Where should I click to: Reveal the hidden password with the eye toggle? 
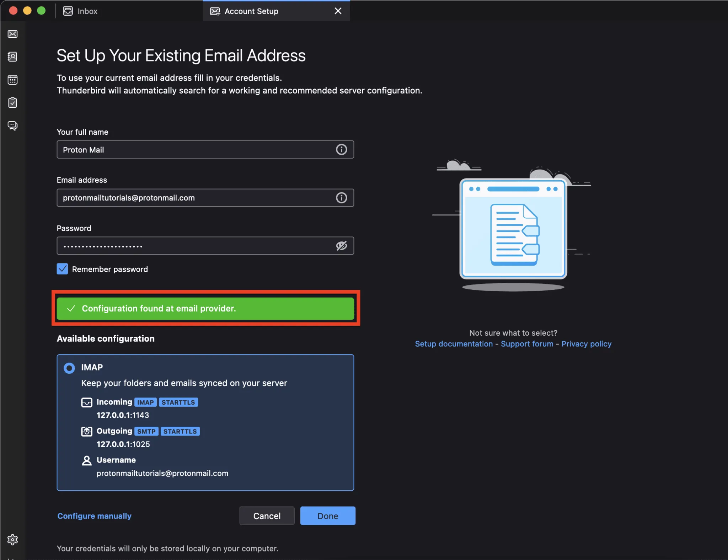(341, 245)
